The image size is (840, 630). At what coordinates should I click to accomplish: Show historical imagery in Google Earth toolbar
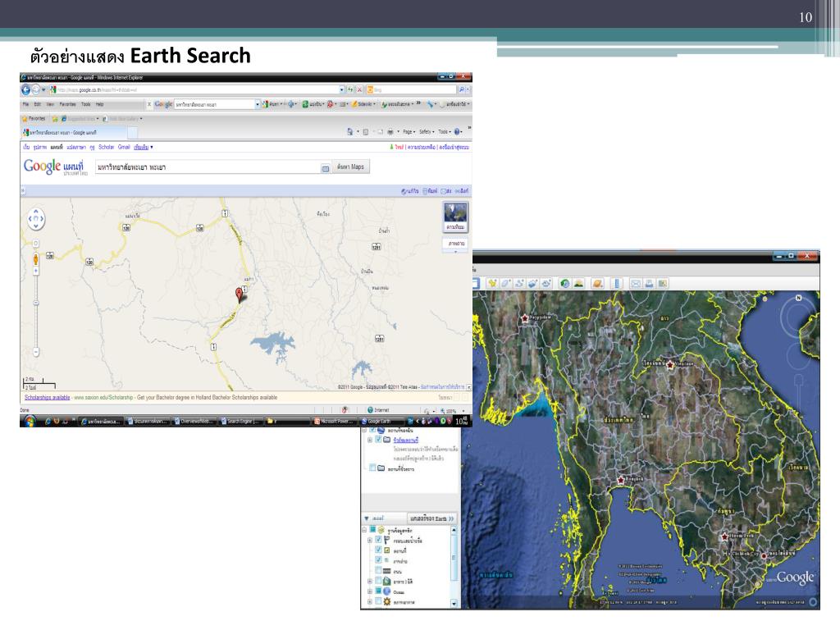[x=564, y=283]
